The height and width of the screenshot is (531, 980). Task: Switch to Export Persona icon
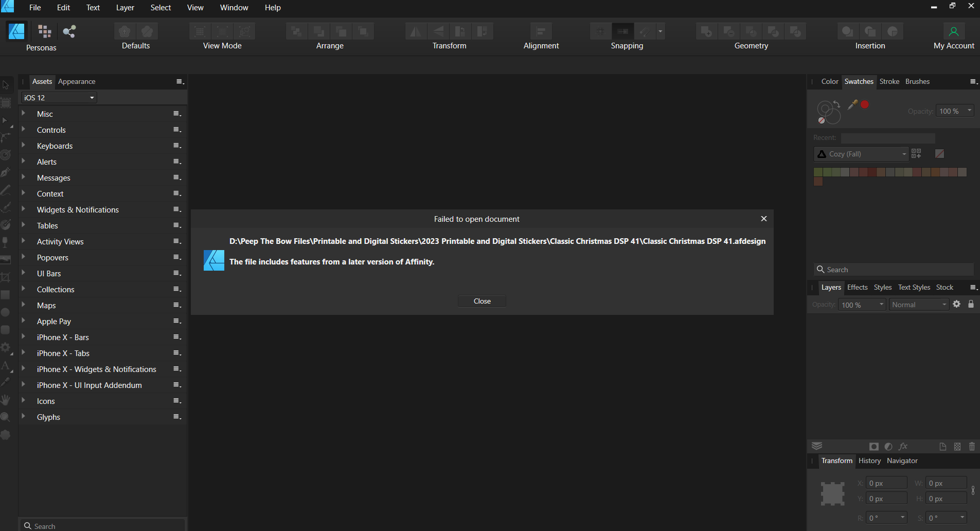click(69, 31)
